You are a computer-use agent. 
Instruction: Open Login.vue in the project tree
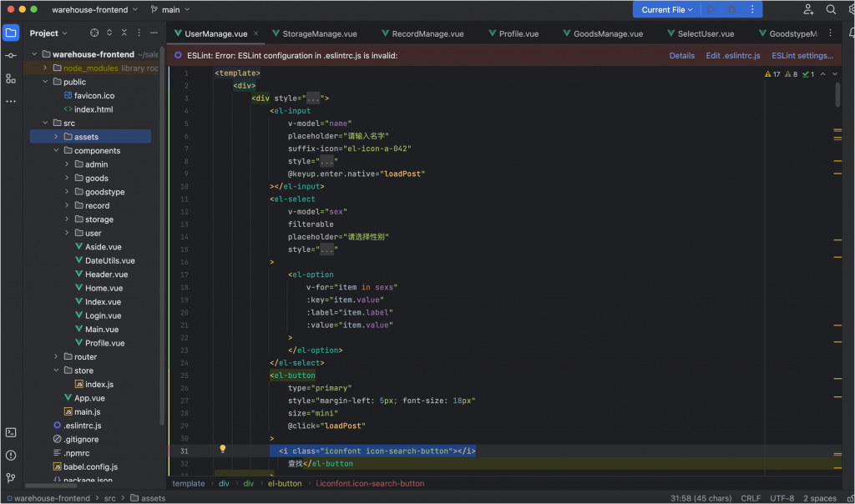tap(103, 315)
